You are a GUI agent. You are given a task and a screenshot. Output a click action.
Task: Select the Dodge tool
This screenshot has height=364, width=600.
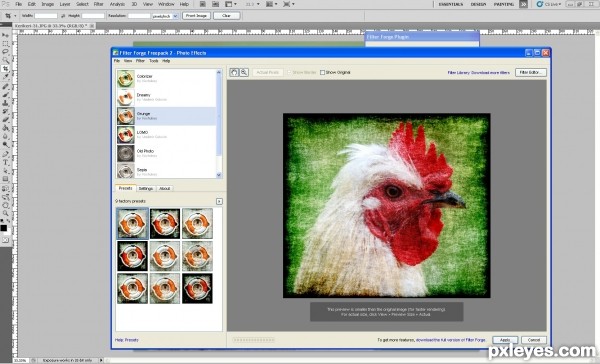coord(5,144)
